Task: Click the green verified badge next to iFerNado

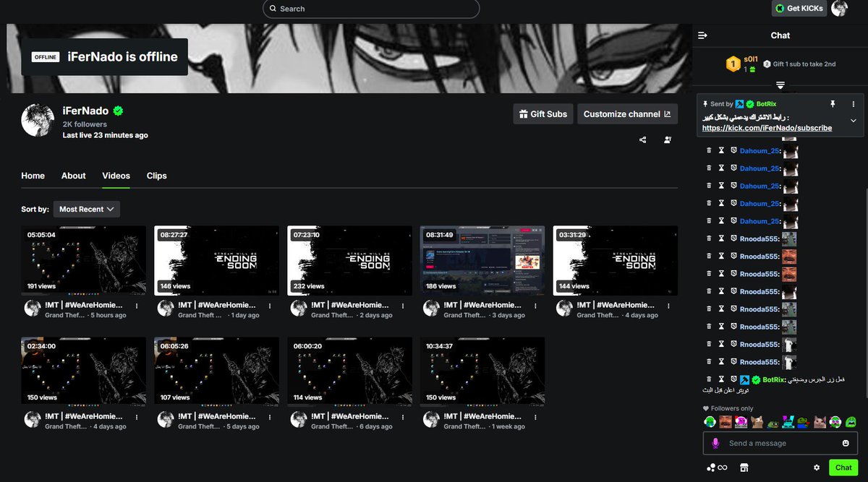Action: [118, 111]
